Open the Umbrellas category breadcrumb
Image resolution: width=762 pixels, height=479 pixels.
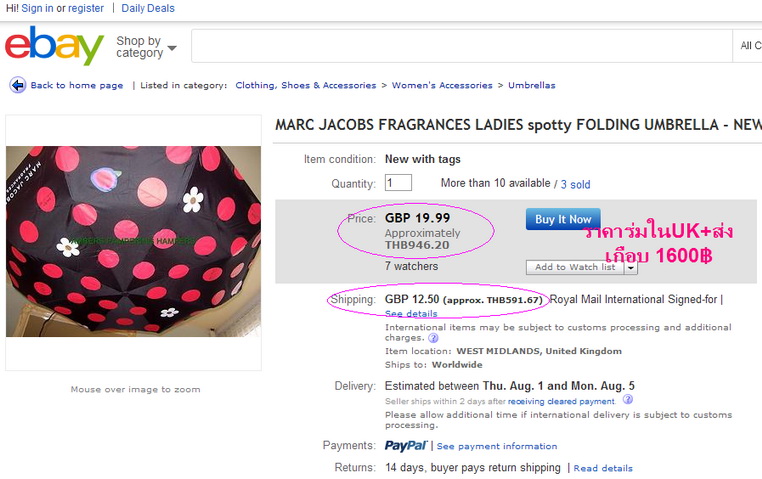click(531, 85)
